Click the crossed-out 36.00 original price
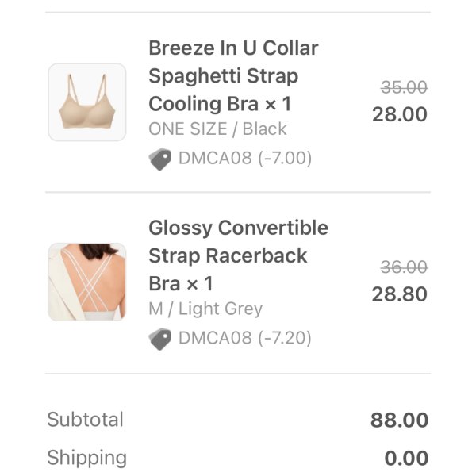The image size is (476, 476). [404, 267]
